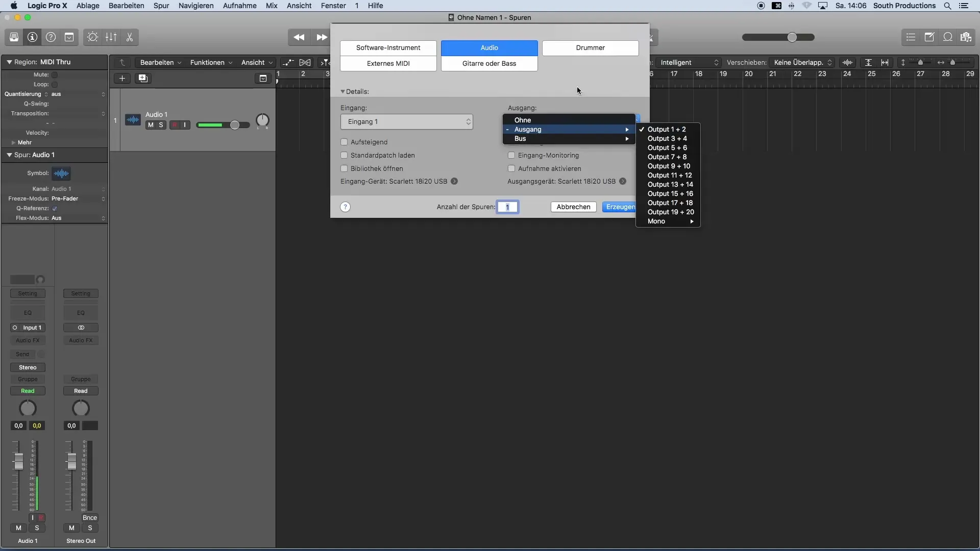Expand the Mehr section in region inspector
Screen dimensions: 980x551
(x=13, y=142)
